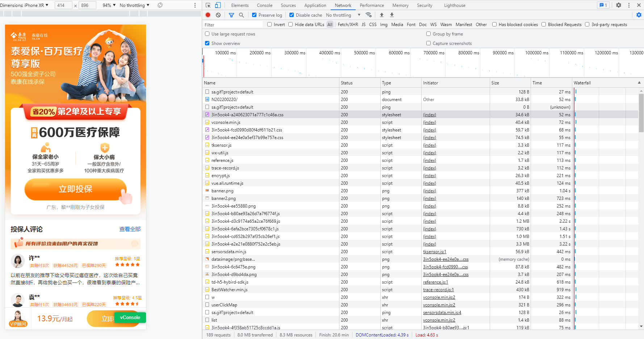The image size is (644, 339).
Task: Open device toolbar more options menu
Action: tap(195, 5)
